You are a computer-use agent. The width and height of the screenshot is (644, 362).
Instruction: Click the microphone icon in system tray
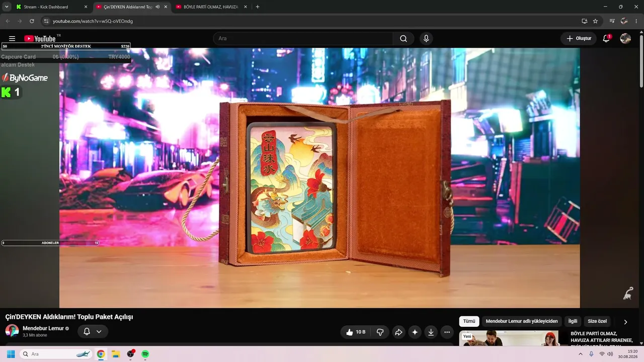tap(591, 354)
